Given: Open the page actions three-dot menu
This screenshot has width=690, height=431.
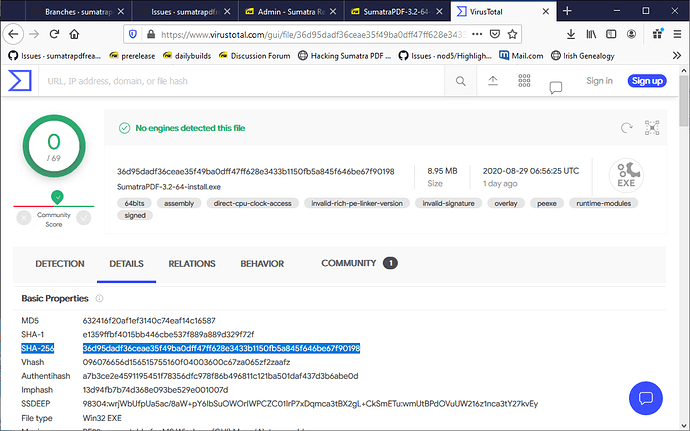Looking at the screenshot, I should [x=477, y=34].
